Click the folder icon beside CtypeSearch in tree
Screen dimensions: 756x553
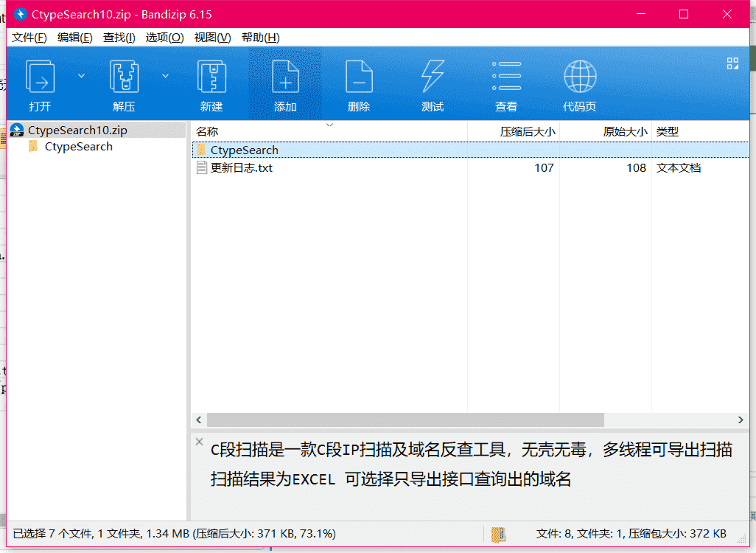(x=33, y=146)
